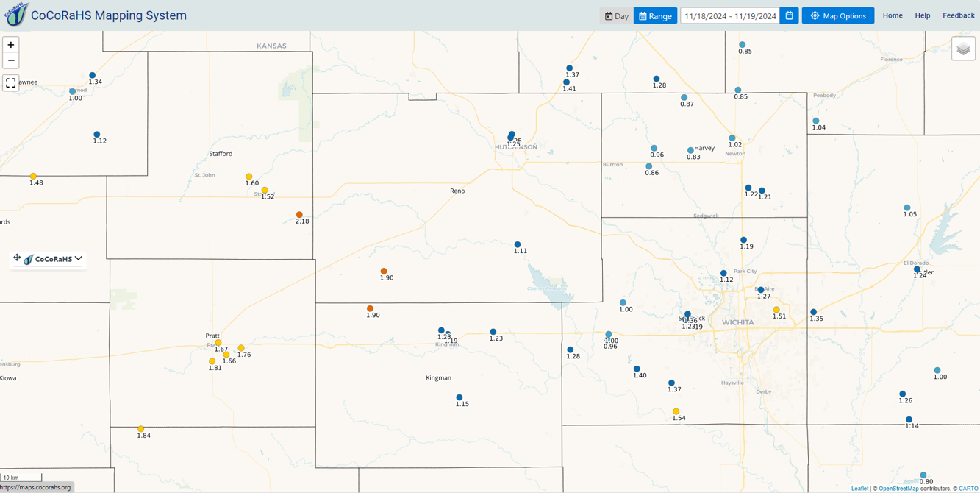Open the Map Options panel
Image resolution: width=980 pixels, height=493 pixels.
[x=837, y=15]
